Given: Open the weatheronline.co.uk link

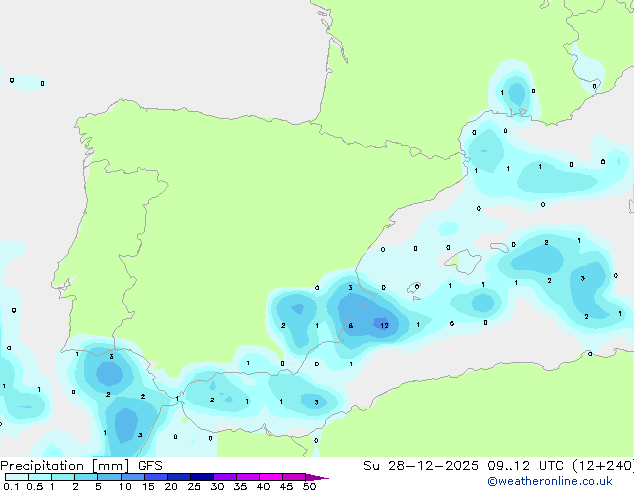Looking at the screenshot, I should 549,481.
